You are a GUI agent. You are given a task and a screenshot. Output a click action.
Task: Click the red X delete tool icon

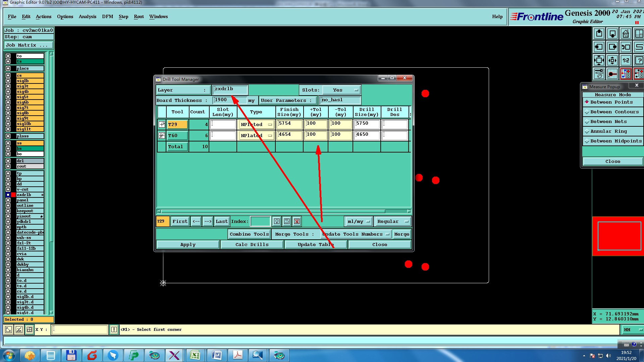click(297, 221)
